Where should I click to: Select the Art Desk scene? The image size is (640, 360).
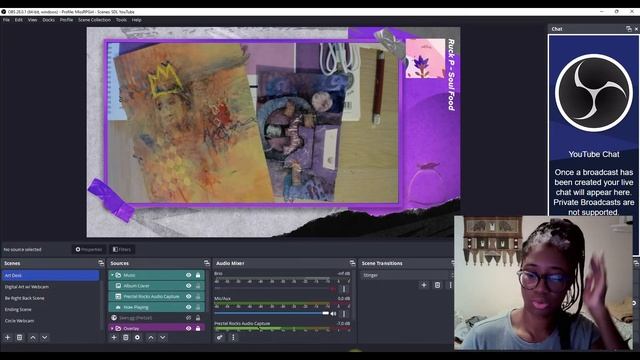51,276
